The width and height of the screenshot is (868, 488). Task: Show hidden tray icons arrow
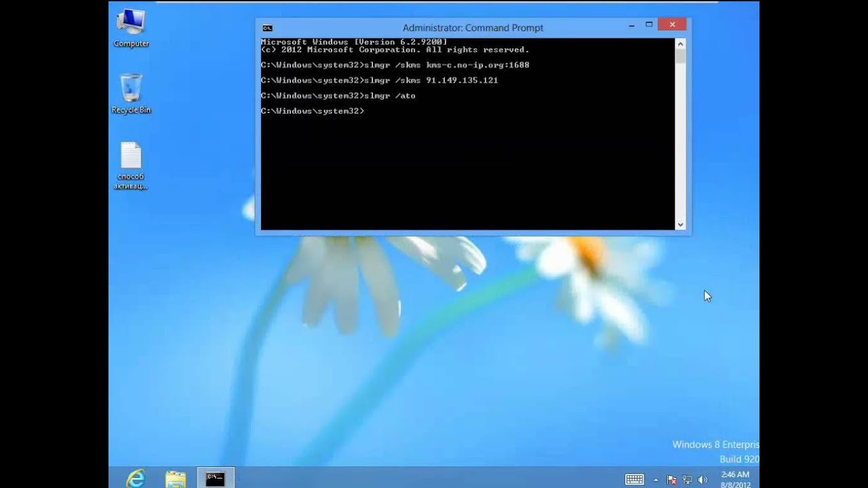coord(656,480)
